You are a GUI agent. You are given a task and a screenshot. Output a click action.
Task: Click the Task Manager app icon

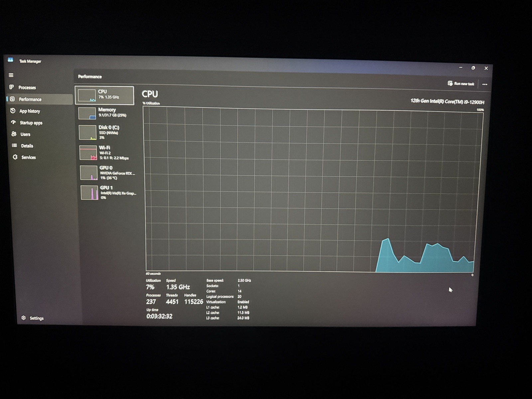pyautogui.click(x=10, y=60)
